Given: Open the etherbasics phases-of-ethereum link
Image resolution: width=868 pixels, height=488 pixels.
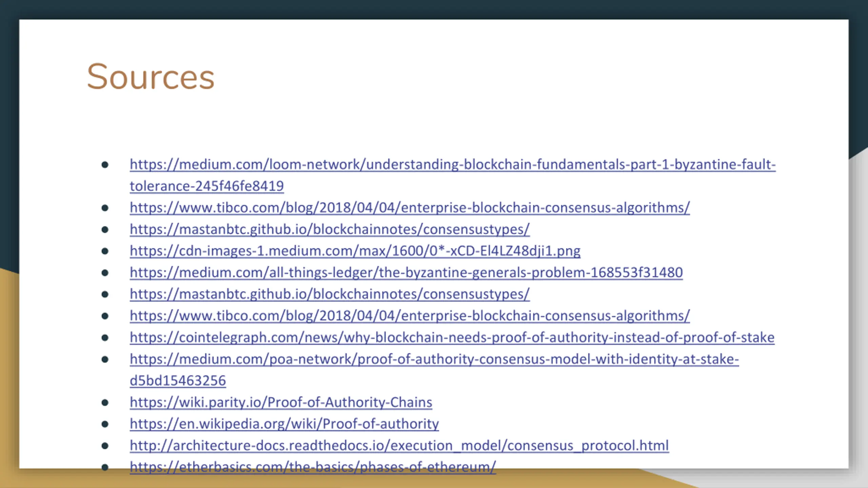Looking at the screenshot, I should tap(313, 467).
